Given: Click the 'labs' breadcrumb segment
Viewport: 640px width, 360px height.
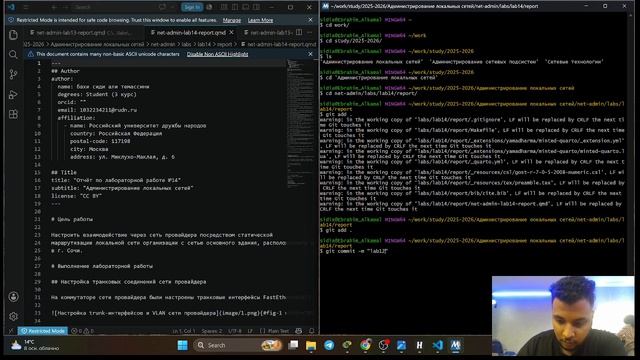Looking at the screenshot, I should point(186,44).
